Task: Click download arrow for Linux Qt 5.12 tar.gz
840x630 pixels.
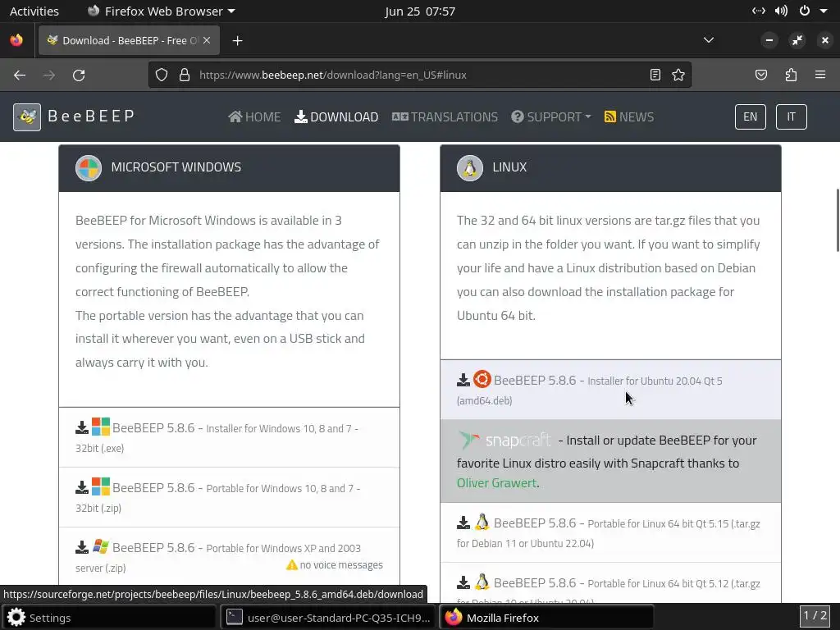Action: coord(463,583)
